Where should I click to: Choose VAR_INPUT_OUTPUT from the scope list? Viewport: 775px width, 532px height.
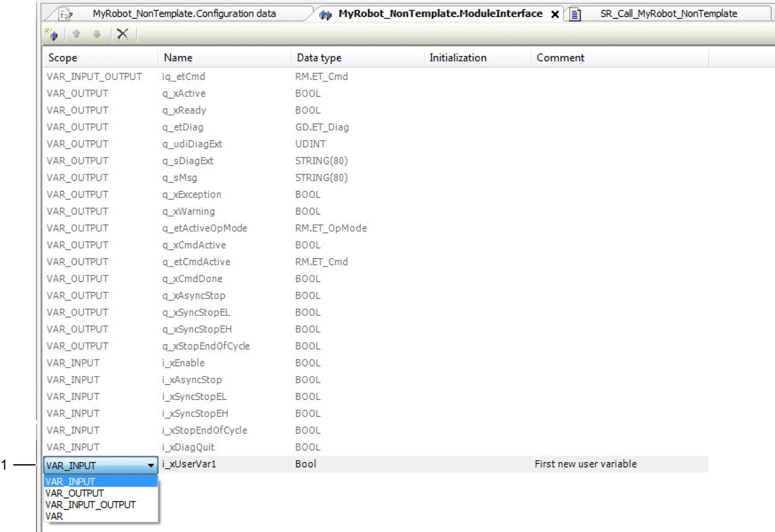pyautogui.click(x=90, y=505)
